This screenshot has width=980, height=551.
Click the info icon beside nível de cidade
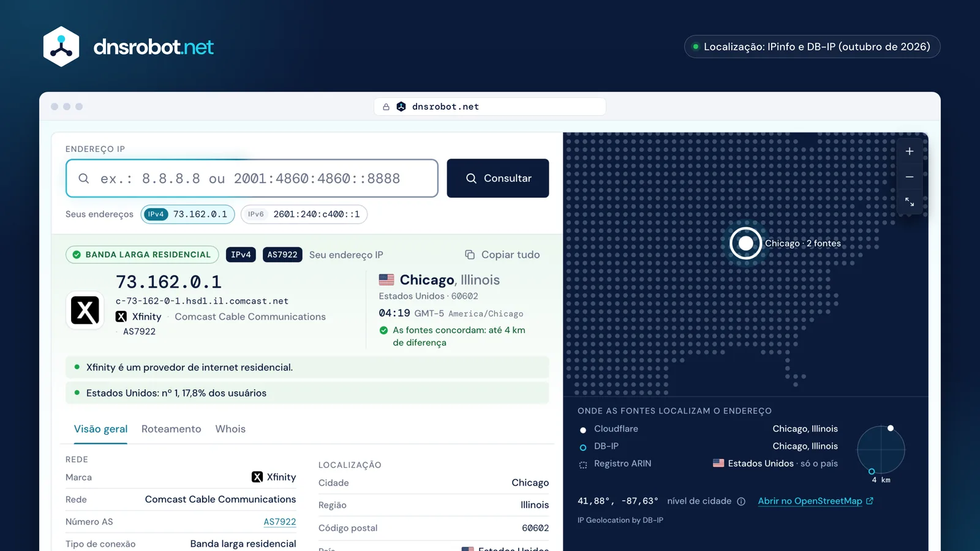click(x=741, y=501)
